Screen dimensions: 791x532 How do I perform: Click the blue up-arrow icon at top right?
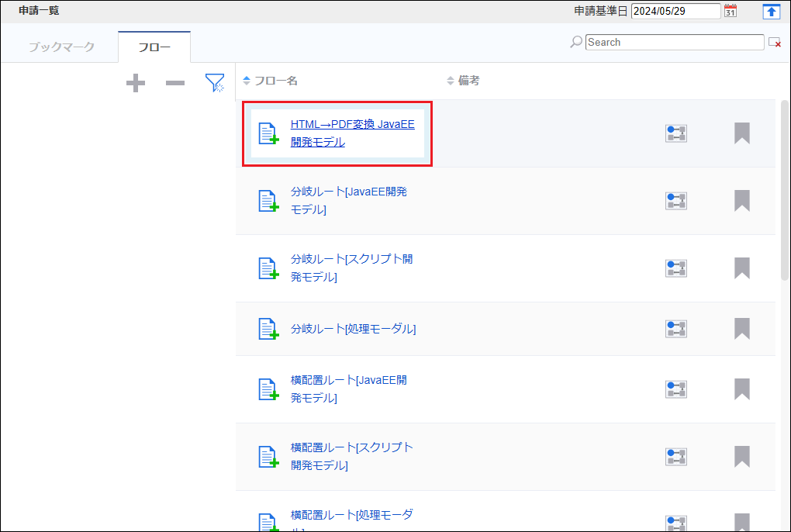click(771, 11)
